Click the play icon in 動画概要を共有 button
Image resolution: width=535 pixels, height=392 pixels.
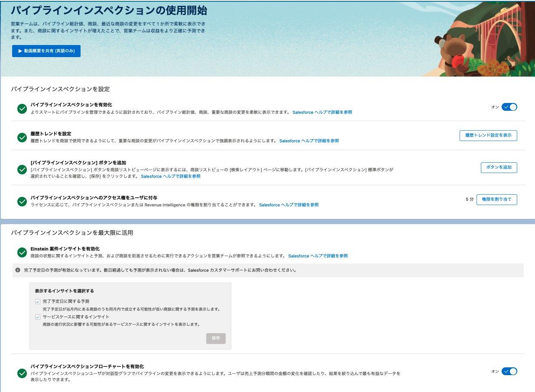20,51
